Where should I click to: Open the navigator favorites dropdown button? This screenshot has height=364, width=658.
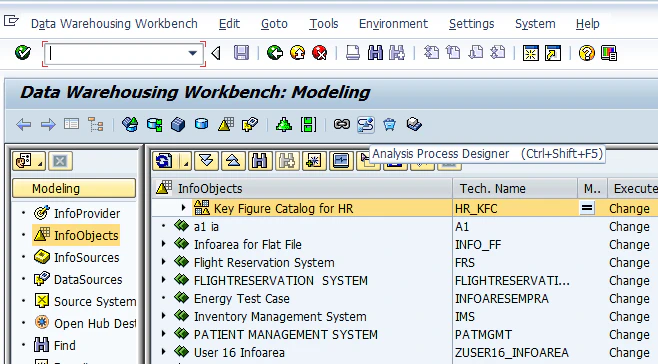click(29, 161)
